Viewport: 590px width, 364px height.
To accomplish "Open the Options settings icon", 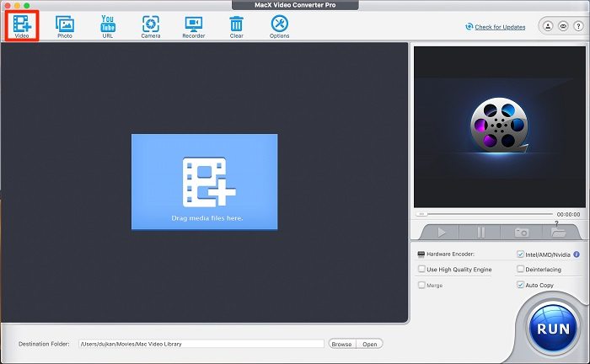I will [x=279, y=26].
